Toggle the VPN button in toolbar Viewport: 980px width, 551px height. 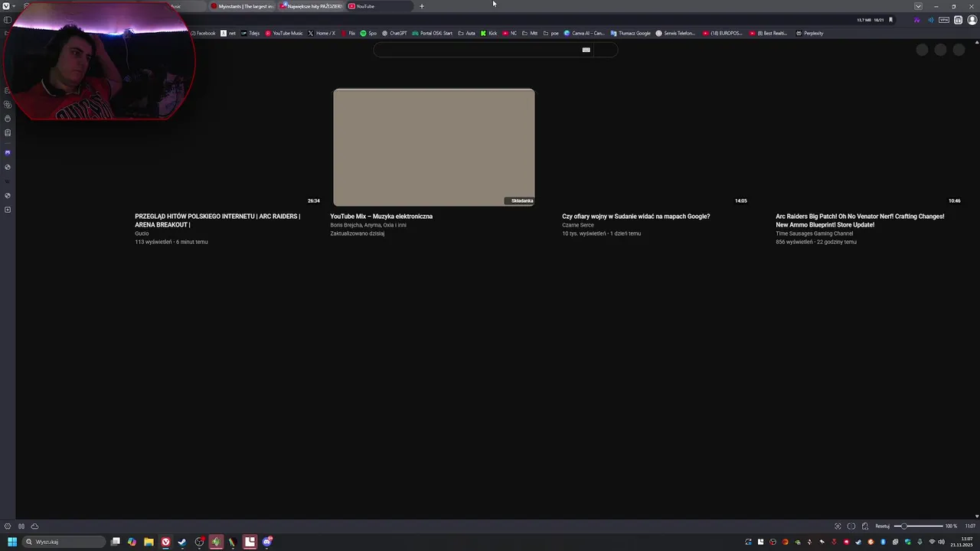[944, 20]
